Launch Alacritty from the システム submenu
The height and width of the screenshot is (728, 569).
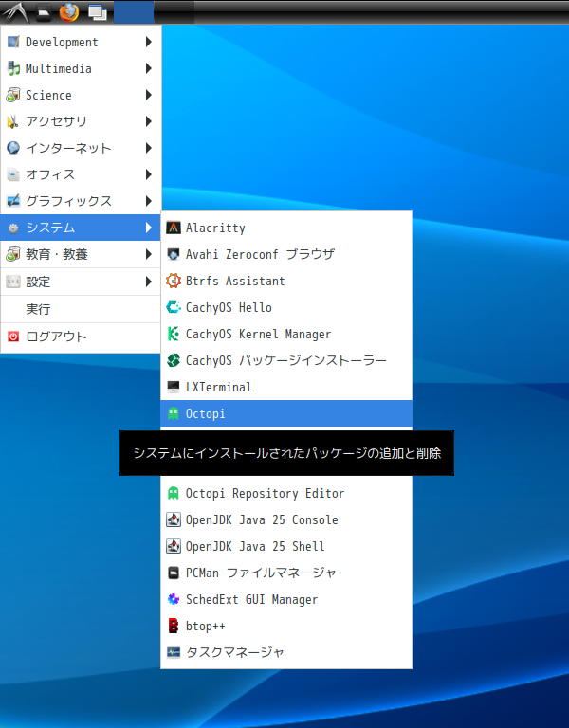(x=286, y=227)
